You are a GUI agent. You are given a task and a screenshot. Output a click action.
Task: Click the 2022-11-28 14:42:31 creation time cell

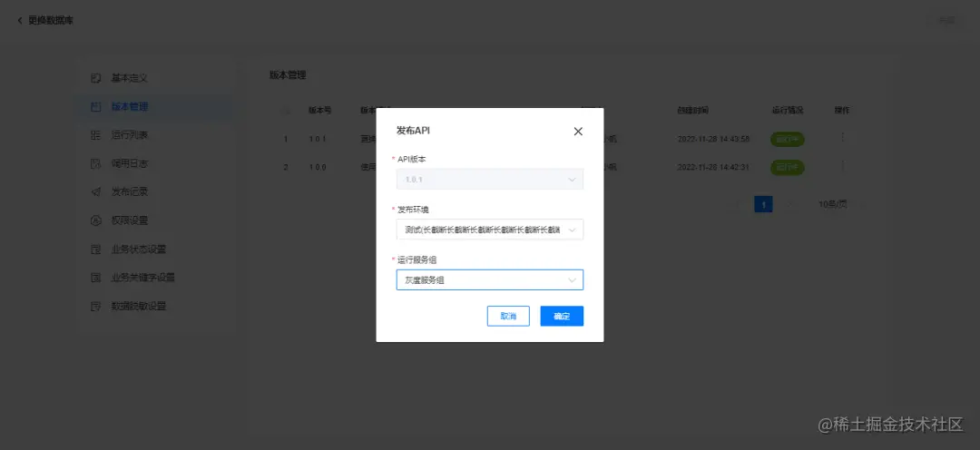(714, 168)
